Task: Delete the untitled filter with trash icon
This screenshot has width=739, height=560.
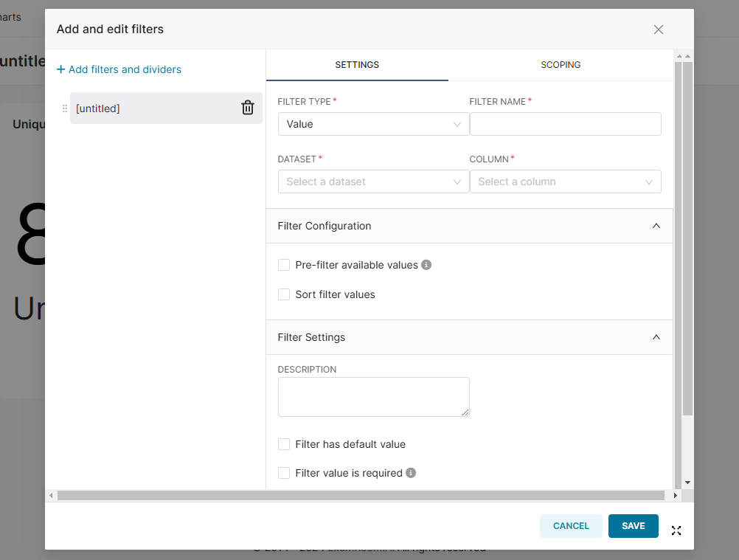Action: [x=248, y=108]
